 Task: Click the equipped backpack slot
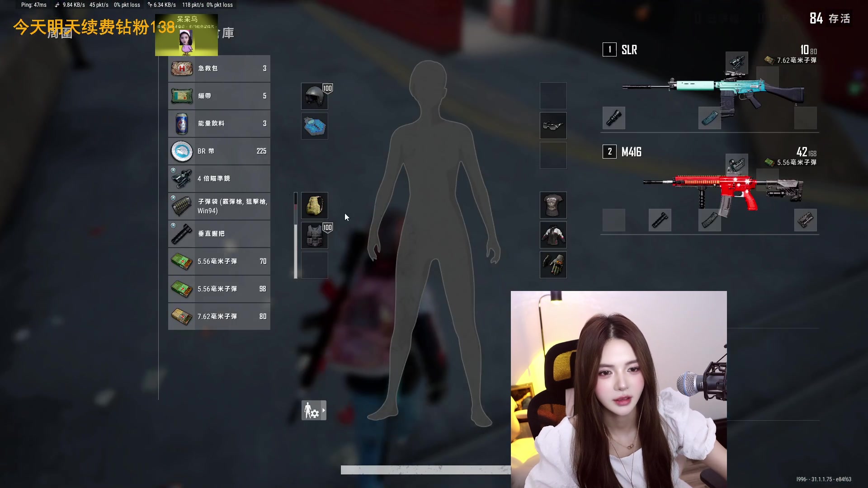pos(315,205)
